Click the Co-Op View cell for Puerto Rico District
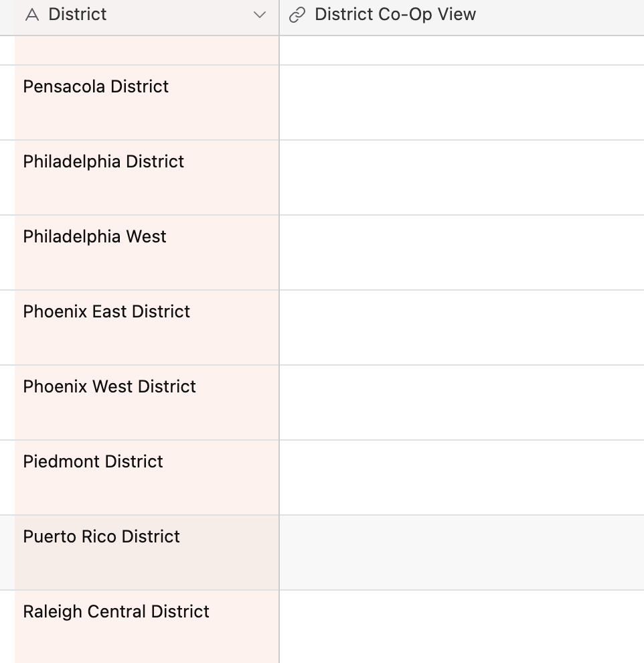This screenshot has height=663, width=644. point(462,552)
